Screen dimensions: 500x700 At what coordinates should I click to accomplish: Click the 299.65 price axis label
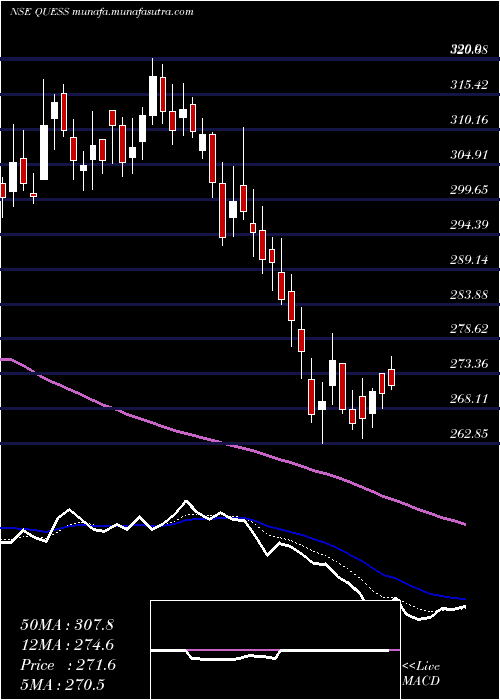pyautogui.click(x=469, y=190)
